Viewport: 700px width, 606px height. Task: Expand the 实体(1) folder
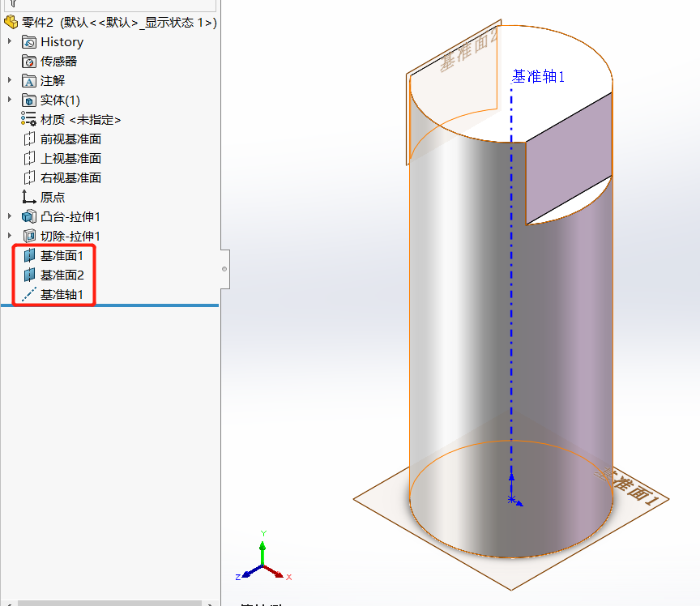(x=11, y=100)
